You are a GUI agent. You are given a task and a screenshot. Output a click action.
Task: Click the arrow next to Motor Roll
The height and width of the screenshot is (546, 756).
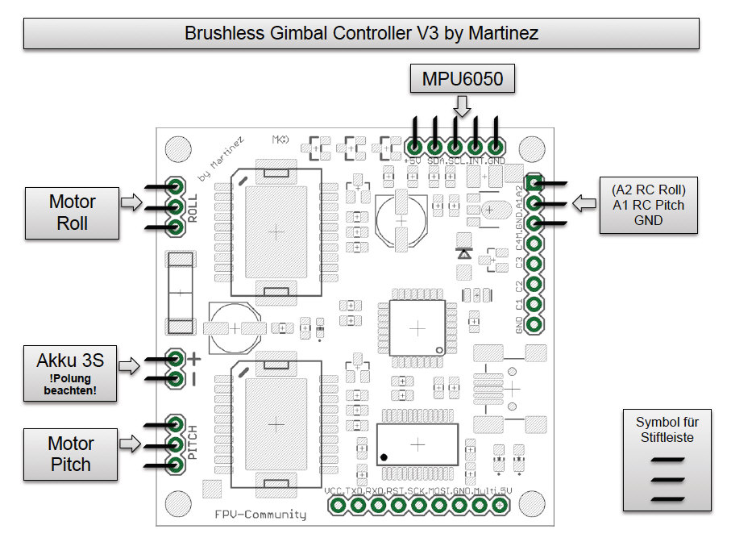click(x=131, y=202)
